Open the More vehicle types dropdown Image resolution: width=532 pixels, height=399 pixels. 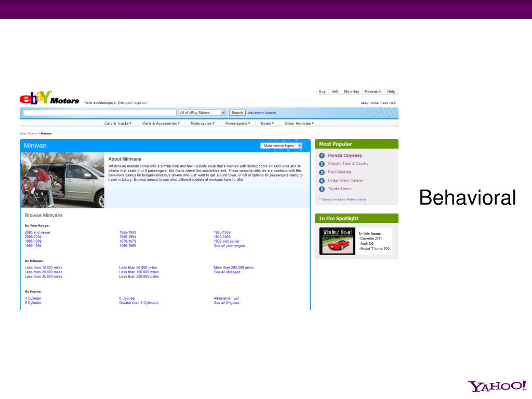tap(281, 145)
